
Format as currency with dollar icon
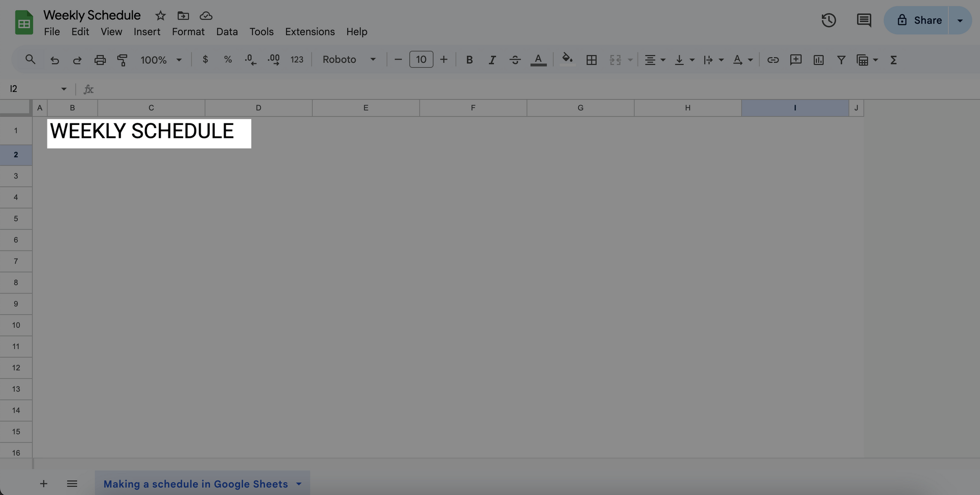(x=205, y=60)
